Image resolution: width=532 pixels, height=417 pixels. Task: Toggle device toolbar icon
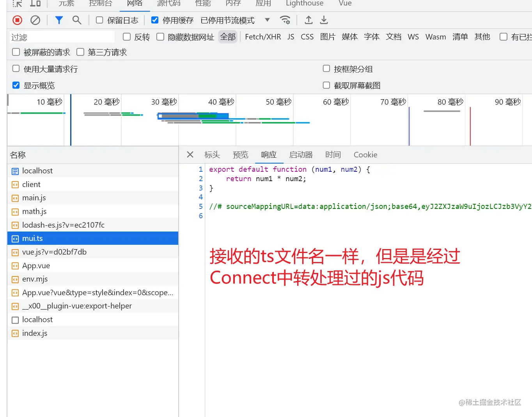pos(35,4)
